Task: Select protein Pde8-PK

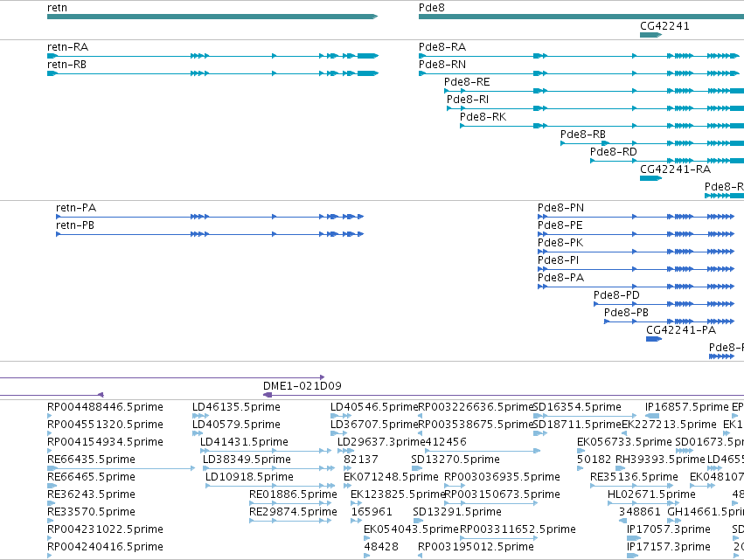Action: [560, 243]
